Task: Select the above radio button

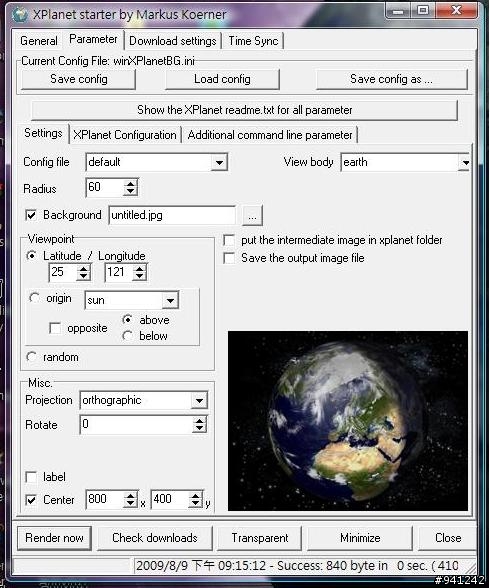Action: (x=127, y=320)
